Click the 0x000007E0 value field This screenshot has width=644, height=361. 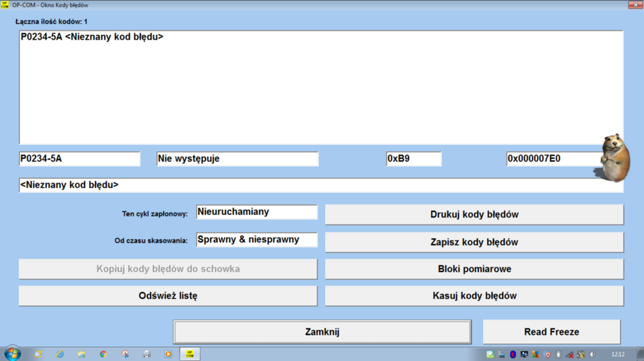tap(554, 159)
